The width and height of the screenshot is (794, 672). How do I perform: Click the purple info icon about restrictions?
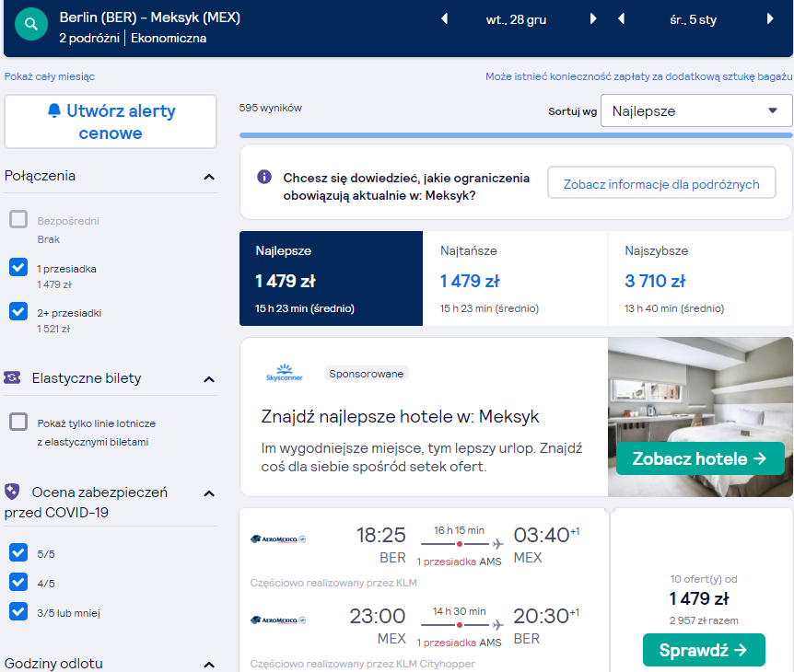coord(263,177)
